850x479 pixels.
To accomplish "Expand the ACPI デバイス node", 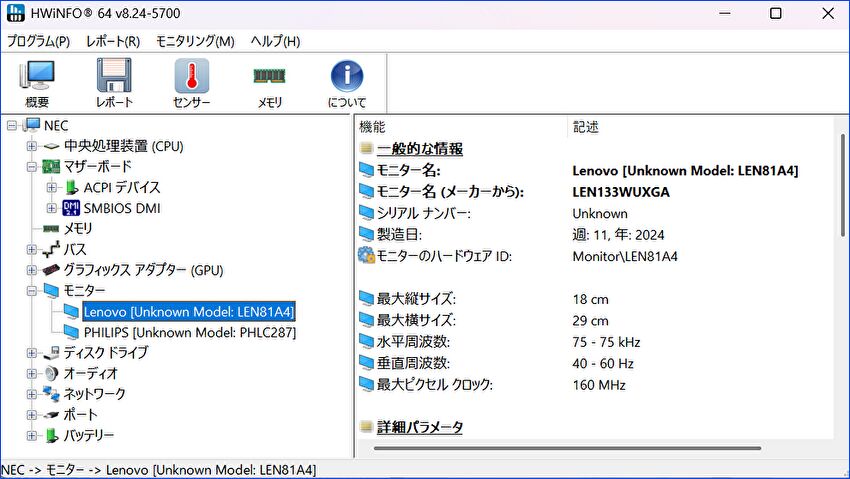I will (x=51, y=187).
